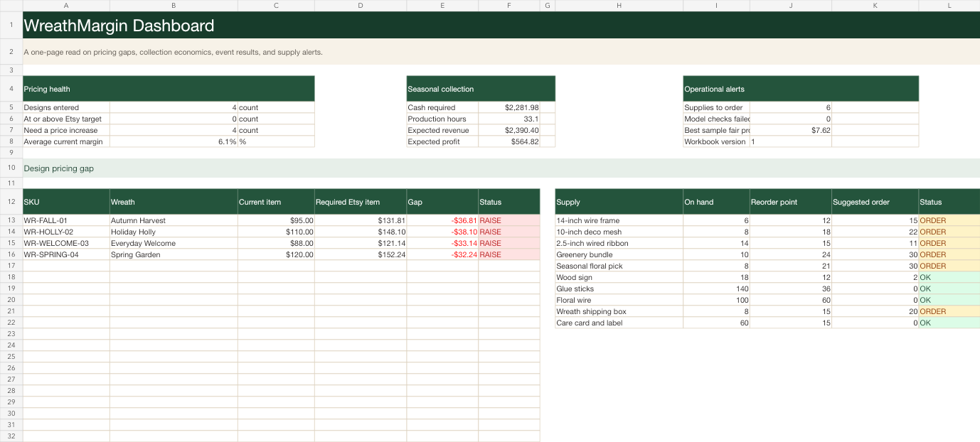This screenshot has width=980, height=442.
Task: Click column header A
Action: (x=66, y=6)
